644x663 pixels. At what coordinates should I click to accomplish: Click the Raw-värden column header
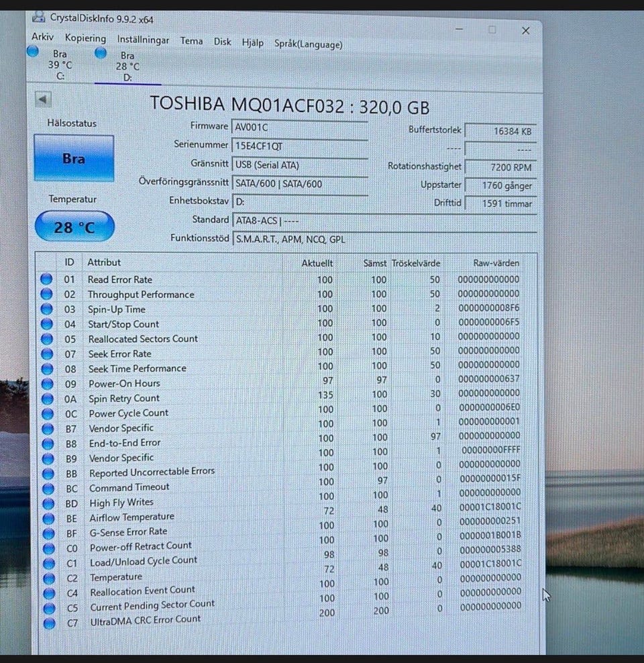click(x=496, y=263)
